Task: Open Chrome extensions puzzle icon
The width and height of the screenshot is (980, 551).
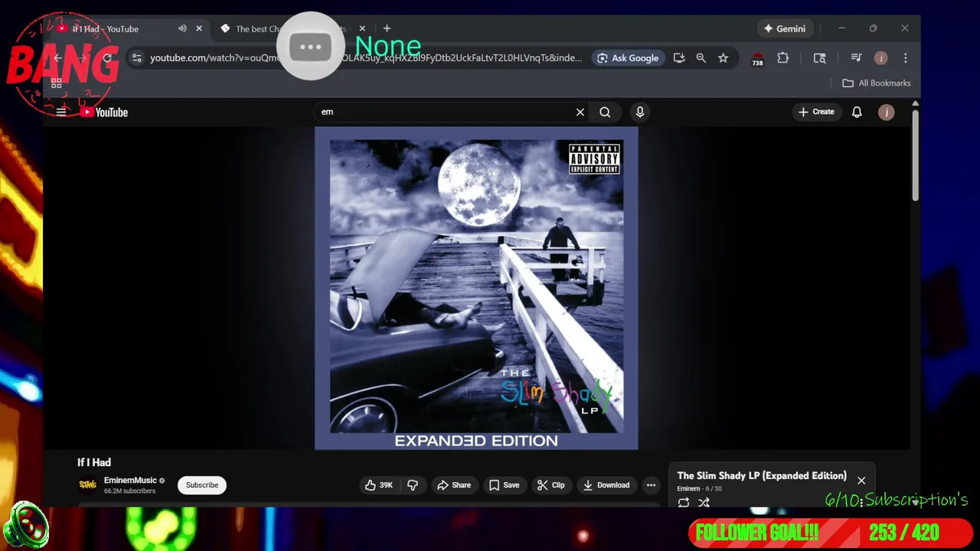Action: point(782,58)
